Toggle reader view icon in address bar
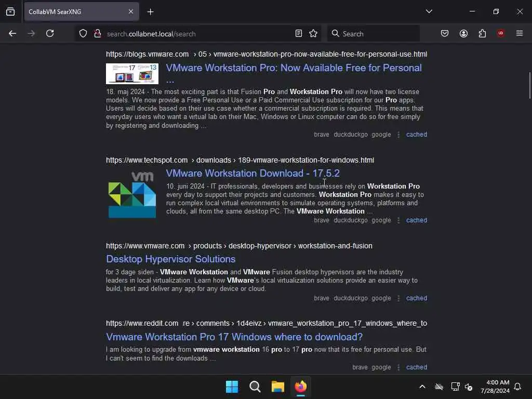The height and width of the screenshot is (399, 532). [299, 33]
